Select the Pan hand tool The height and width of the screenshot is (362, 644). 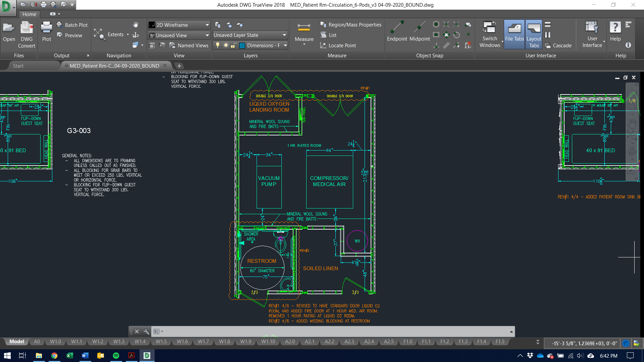(136, 24)
